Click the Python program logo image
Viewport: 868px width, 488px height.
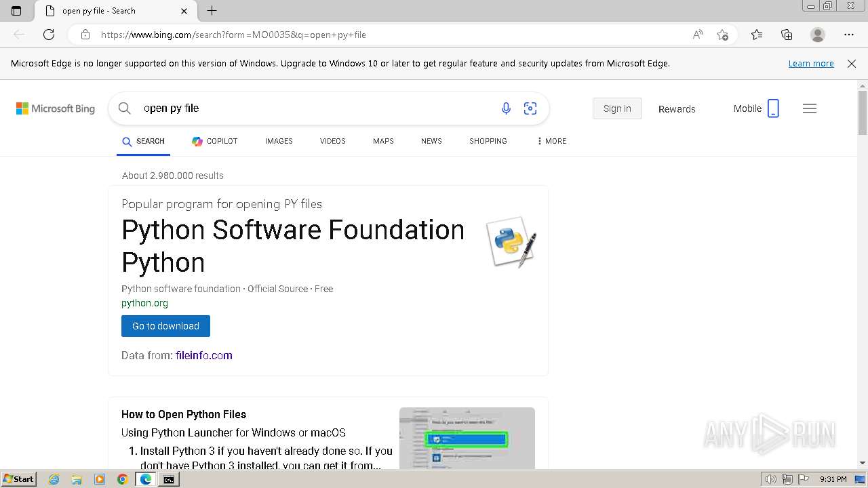point(511,242)
